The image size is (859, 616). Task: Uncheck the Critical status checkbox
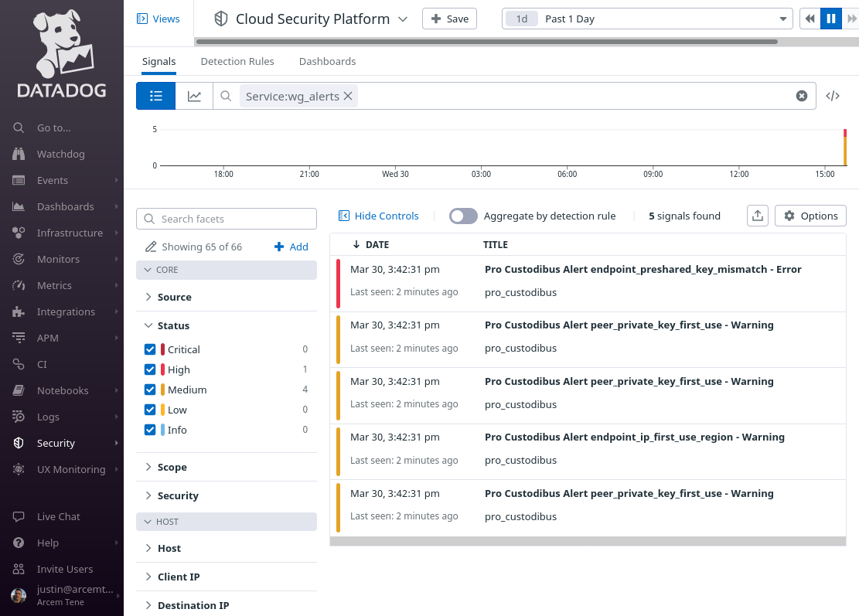(x=150, y=349)
